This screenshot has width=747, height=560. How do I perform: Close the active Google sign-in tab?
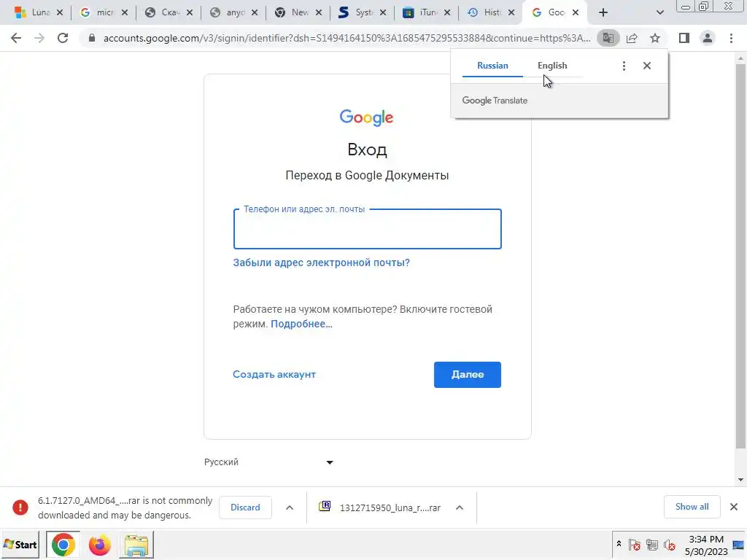point(576,13)
